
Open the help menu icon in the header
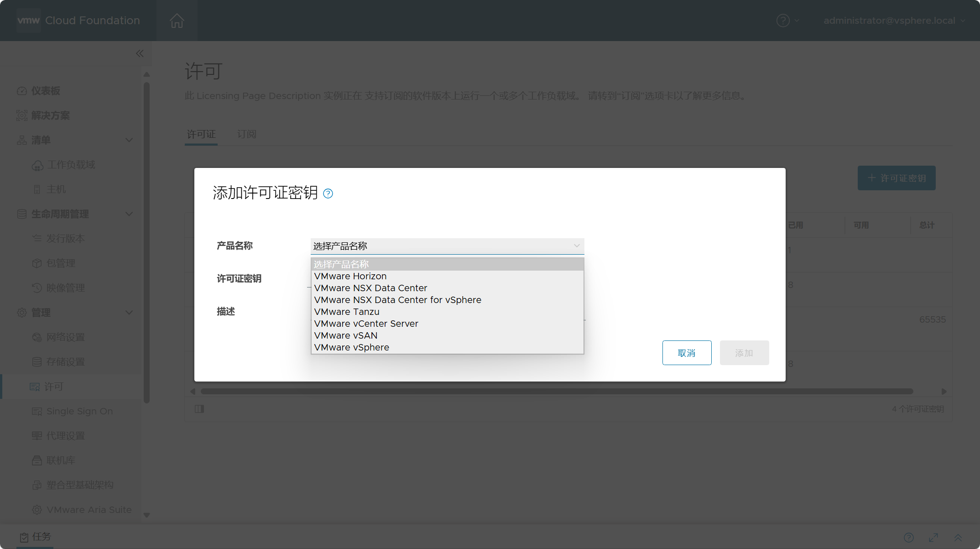[x=783, y=21]
